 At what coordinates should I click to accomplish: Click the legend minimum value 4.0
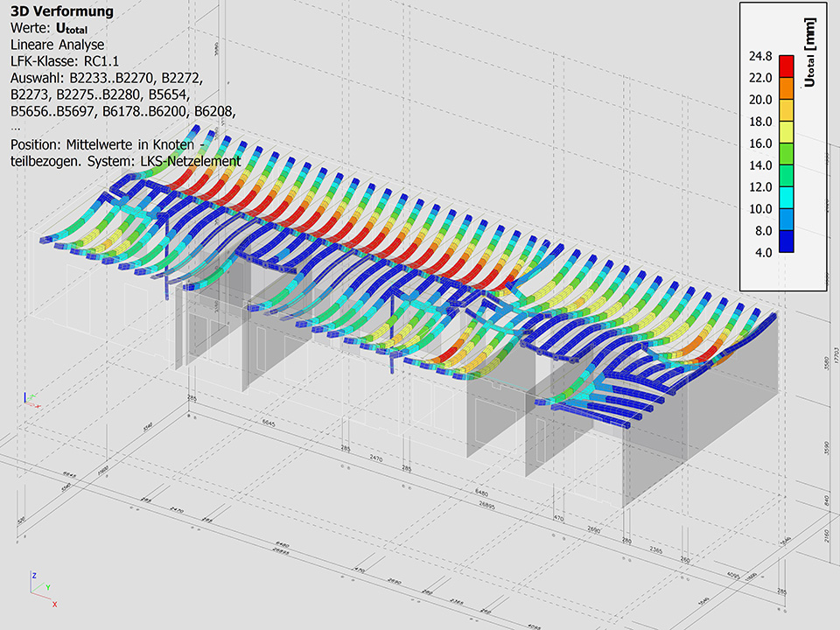coord(762,253)
